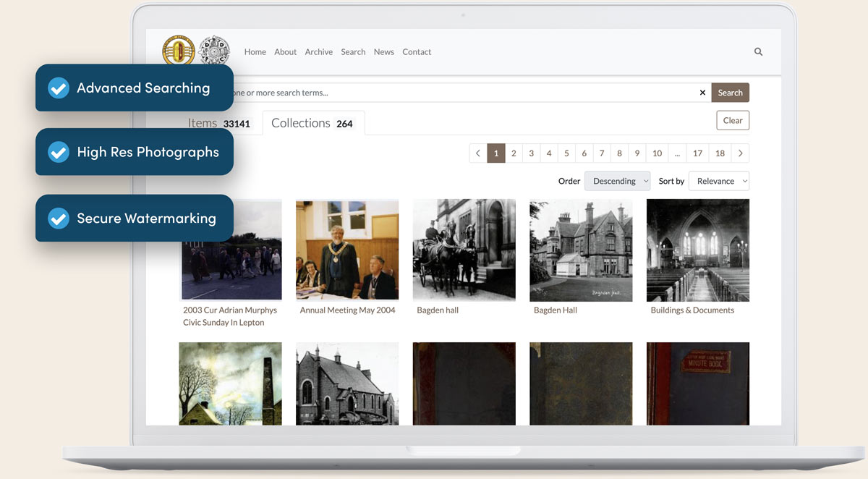Image resolution: width=868 pixels, height=479 pixels.
Task: Click the Secure Watermarking checkmark icon
Action: (x=59, y=219)
